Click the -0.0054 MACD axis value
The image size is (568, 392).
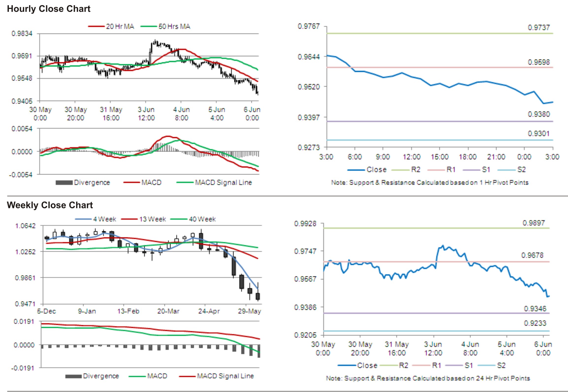(21, 175)
